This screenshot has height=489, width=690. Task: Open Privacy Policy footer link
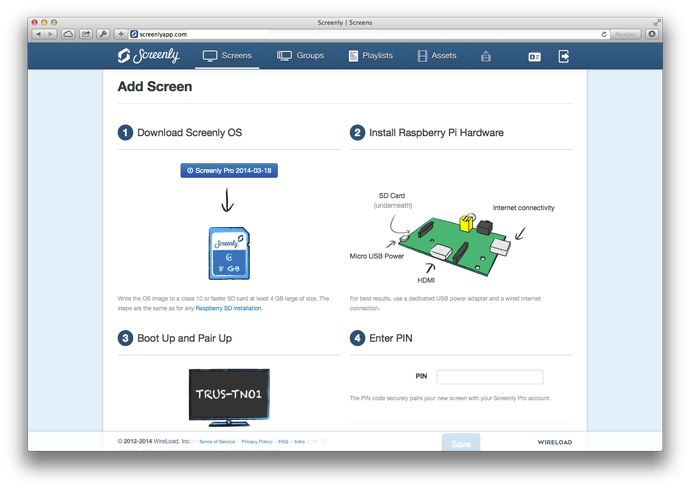coord(257,441)
